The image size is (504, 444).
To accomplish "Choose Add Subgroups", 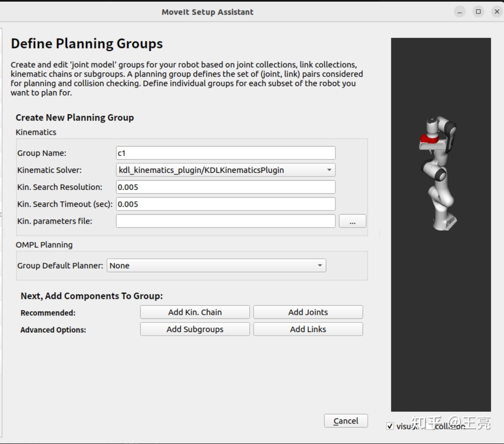I will [x=195, y=329].
